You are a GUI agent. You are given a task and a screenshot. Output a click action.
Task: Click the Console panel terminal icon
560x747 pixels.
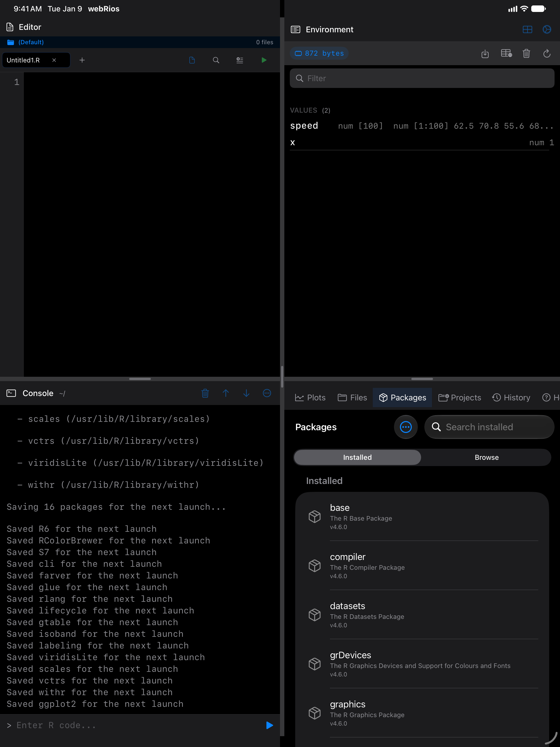pos(11,393)
